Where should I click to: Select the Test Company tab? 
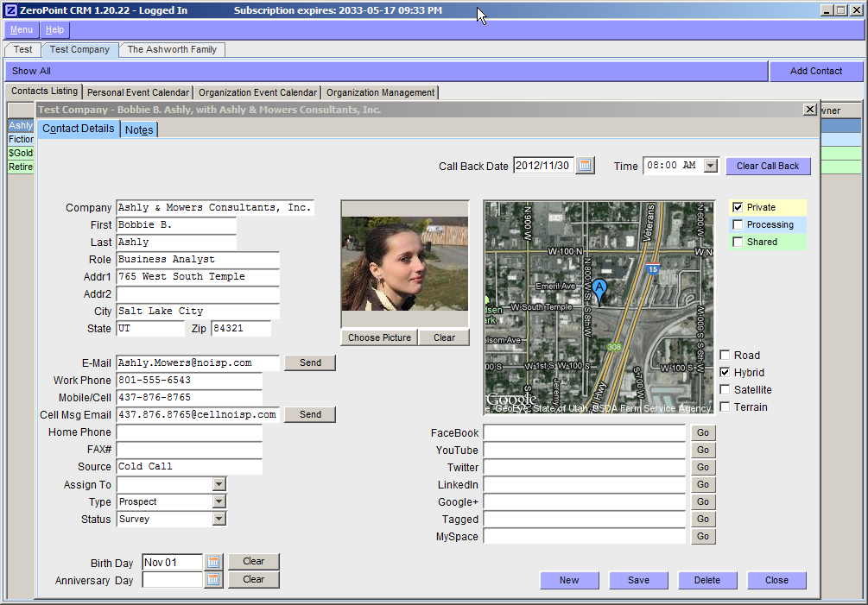79,50
